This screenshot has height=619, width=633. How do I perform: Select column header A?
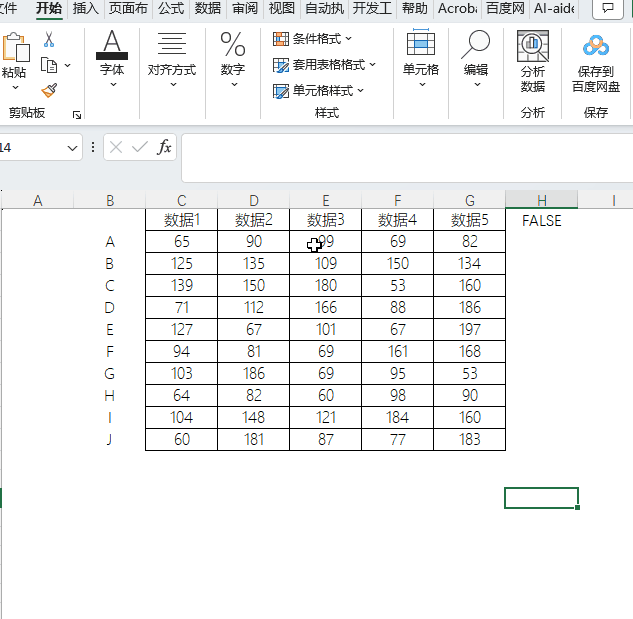pyautogui.click(x=38, y=200)
